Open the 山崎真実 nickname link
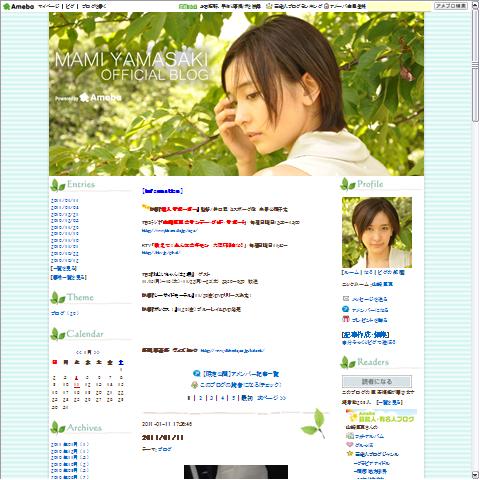 pos(383,284)
